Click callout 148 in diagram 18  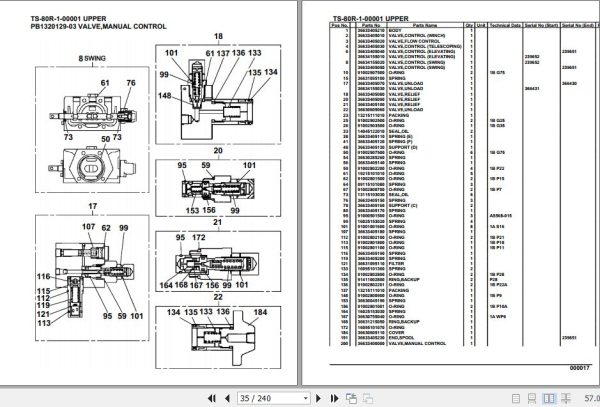[x=165, y=96]
